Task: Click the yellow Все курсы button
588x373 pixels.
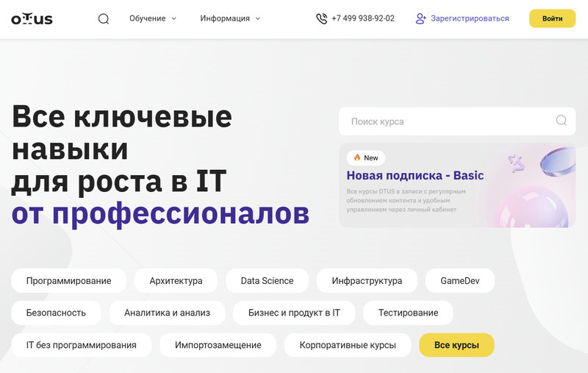Action: point(456,345)
